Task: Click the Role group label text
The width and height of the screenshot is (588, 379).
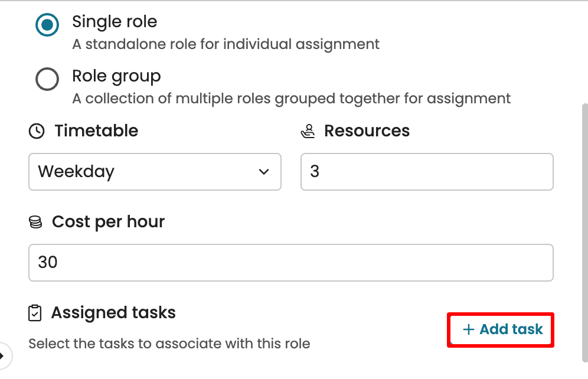Action: point(116,76)
